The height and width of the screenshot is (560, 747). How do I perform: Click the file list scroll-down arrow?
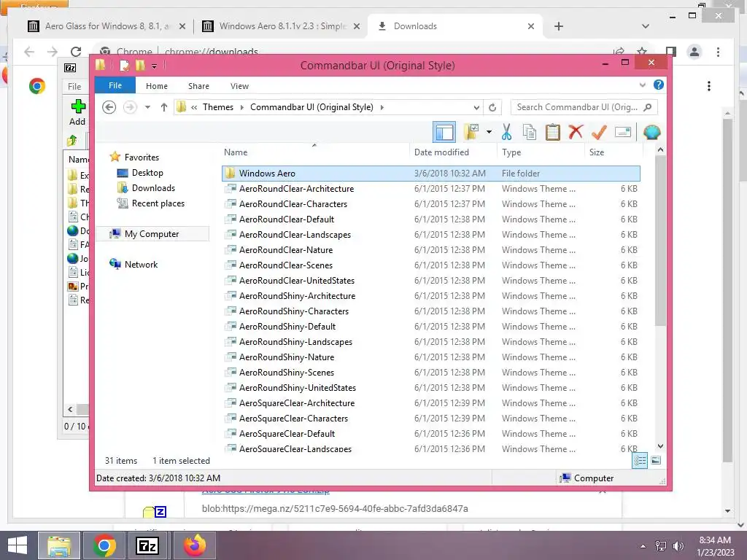tap(660, 446)
